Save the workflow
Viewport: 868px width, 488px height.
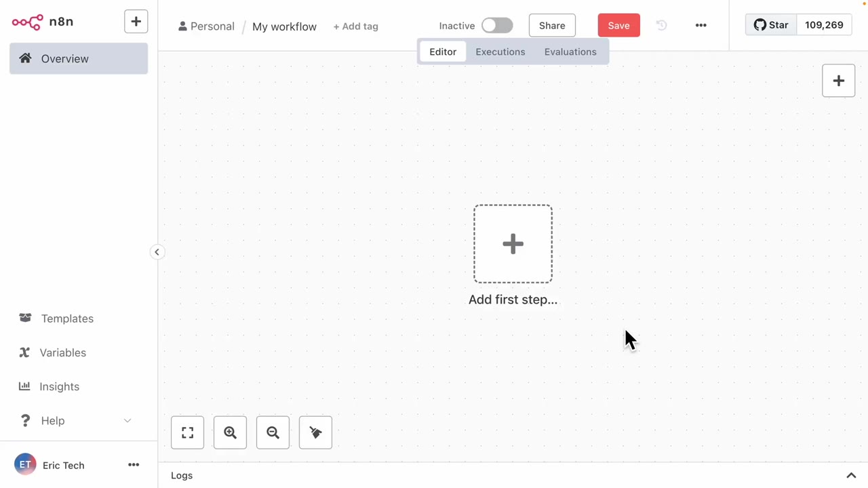(x=618, y=26)
